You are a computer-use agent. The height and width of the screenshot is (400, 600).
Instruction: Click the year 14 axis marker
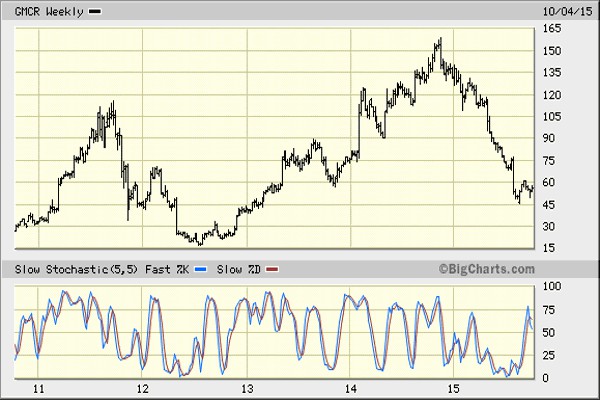pos(351,389)
